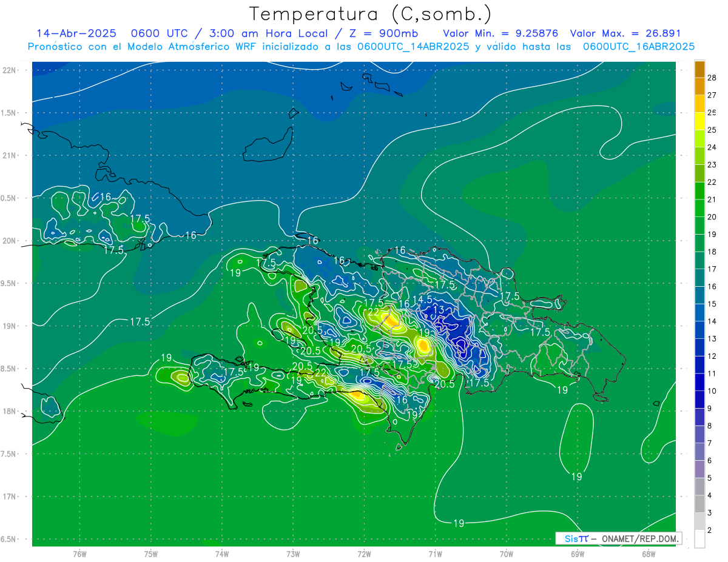This screenshot has width=728, height=562.
Task: Click the colorbar label "27"
Action: pos(712,95)
